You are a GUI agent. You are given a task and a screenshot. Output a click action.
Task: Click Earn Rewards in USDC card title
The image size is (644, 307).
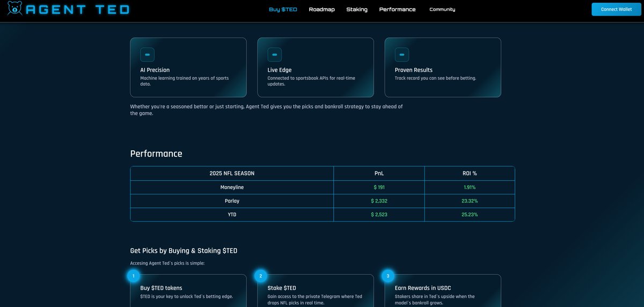pos(423,288)
